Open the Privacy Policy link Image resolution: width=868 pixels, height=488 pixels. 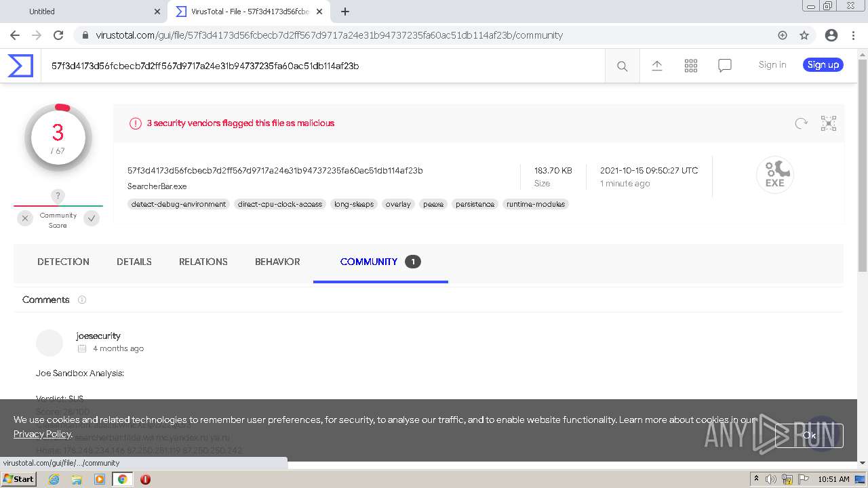point(42,434)
